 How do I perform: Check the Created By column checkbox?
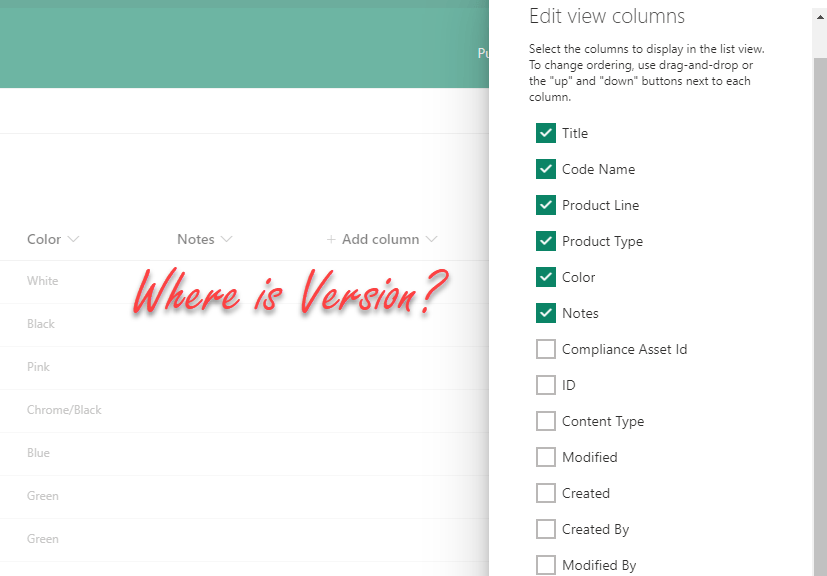(x=546, y=528)
